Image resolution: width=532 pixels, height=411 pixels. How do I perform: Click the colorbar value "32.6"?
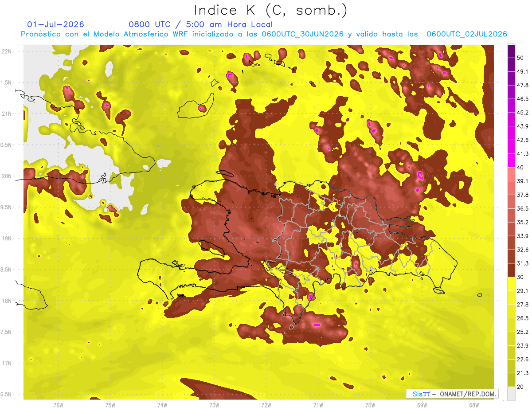tap(523, 250)
